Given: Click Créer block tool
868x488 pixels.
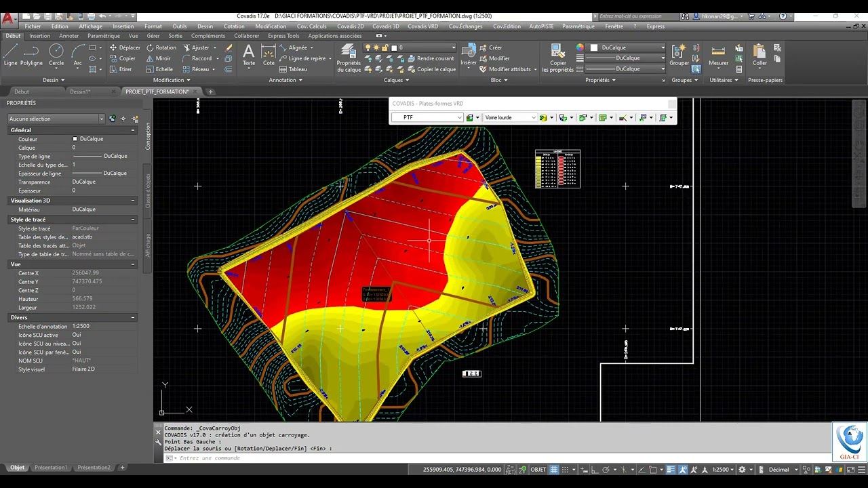Looking at the screenshot, I should pyautogui.click(x=491, y=47).
